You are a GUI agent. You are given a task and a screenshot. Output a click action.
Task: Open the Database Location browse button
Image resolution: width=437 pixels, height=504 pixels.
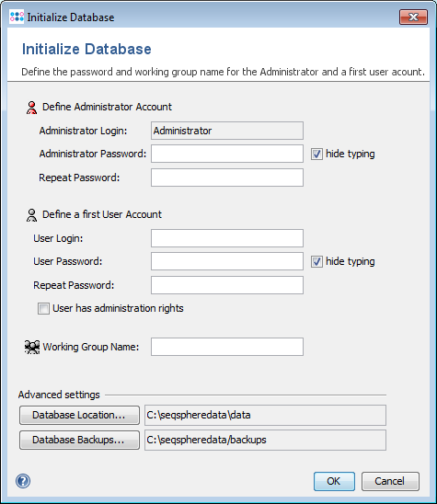click(79, 415)
